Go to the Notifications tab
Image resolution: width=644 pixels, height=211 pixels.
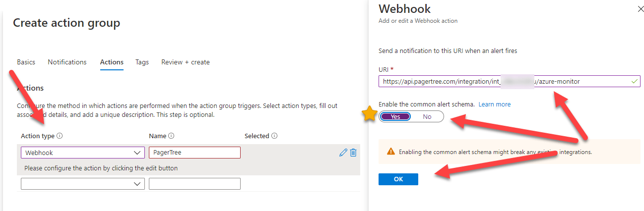click(67, 62)
